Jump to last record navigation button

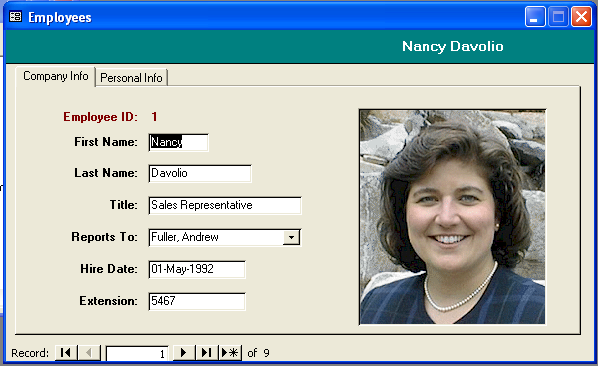[207, 353]
